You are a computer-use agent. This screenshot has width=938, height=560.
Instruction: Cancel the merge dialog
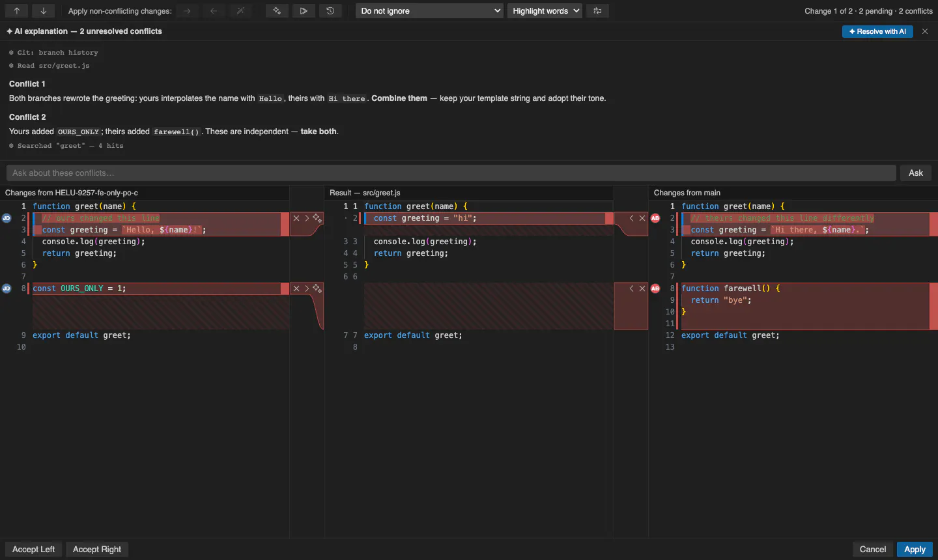(x=873, y=550)
